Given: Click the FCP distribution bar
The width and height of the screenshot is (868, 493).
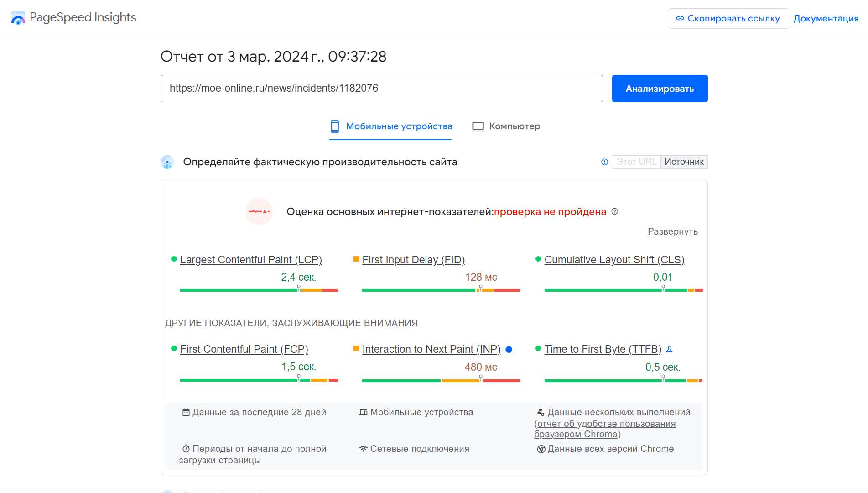Looking at the screenshot, I should coord(259,380).
